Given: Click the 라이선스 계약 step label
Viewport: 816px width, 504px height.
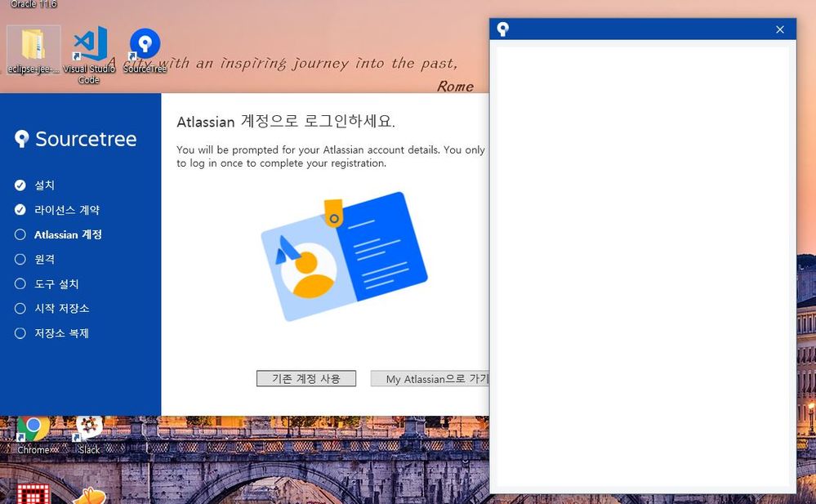Looking at the screenshot, I should [x=67, y=210].
